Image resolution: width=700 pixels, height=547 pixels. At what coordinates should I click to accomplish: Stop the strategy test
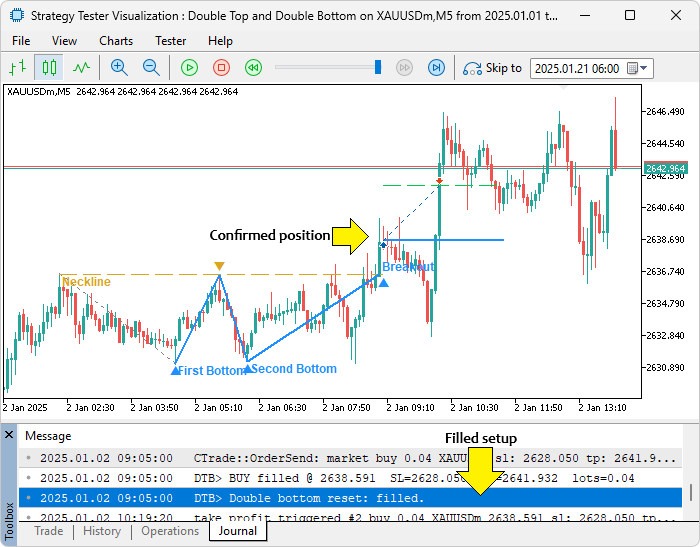coord(221,68)
